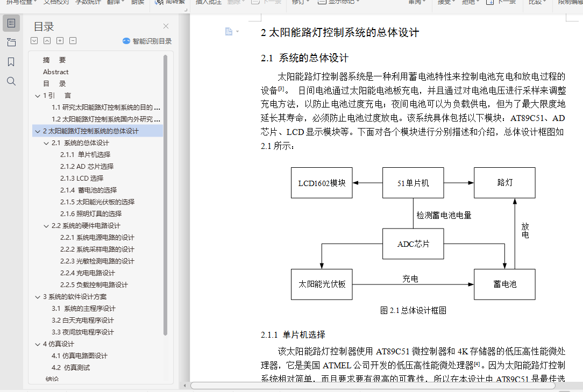Click the paragraph layout icon beside the heading
The image size is (583, 392).
(x=229, y=32)
